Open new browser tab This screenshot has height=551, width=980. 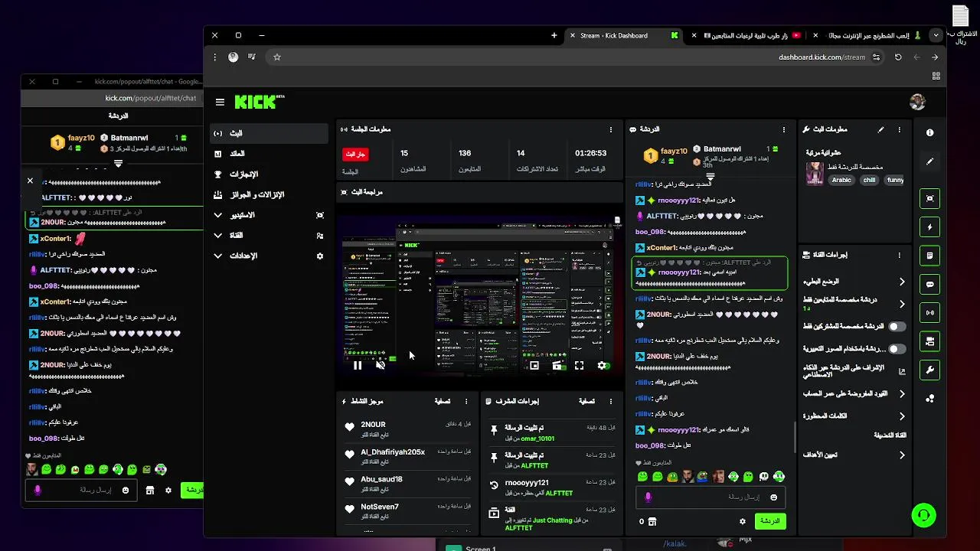point(554,35)
